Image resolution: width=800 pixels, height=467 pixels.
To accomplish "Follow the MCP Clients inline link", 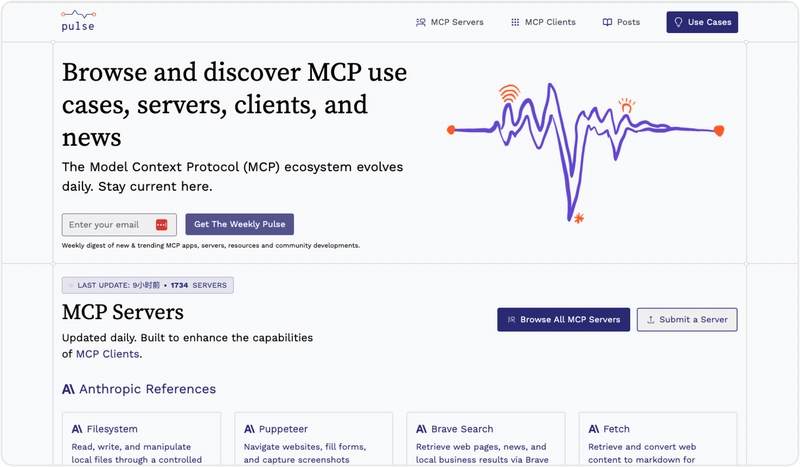I will pos(107,354).
